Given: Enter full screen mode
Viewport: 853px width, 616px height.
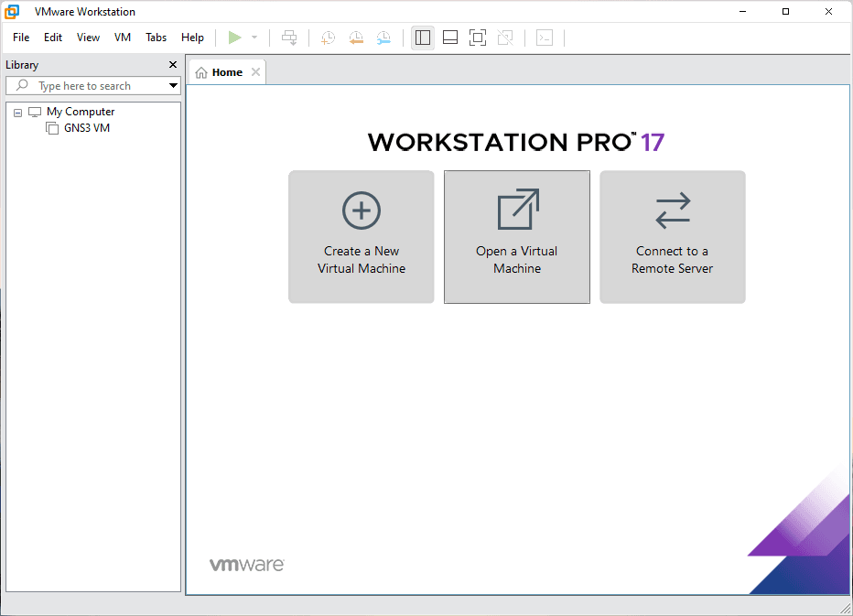Looking at the screenshot, I should [x=477, y=38].
